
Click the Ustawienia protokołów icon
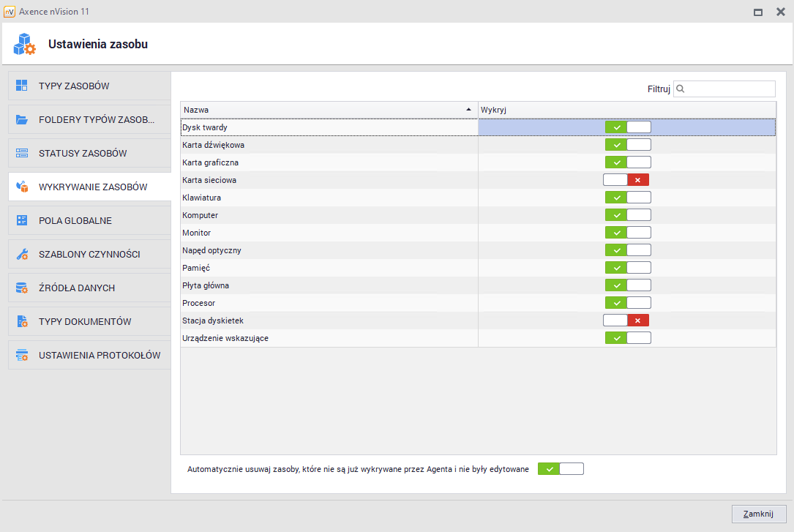click(22, 355)
